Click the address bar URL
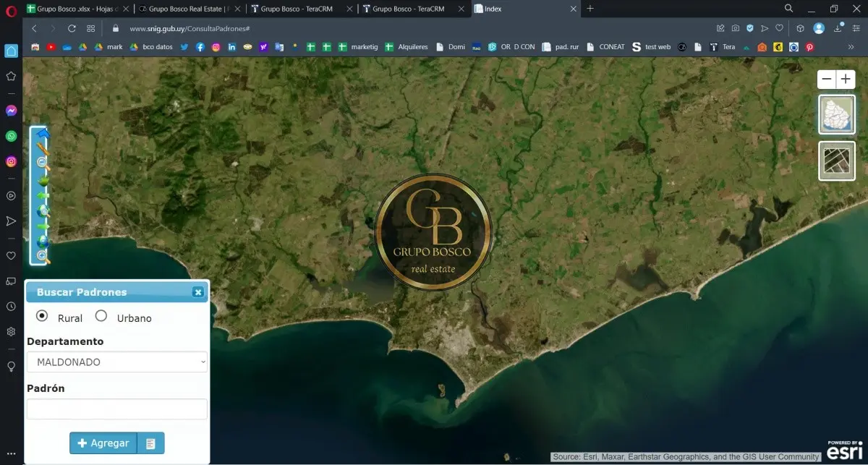This screenshot has width=868, height=465. pyautogui.click(x=190, y=28)
